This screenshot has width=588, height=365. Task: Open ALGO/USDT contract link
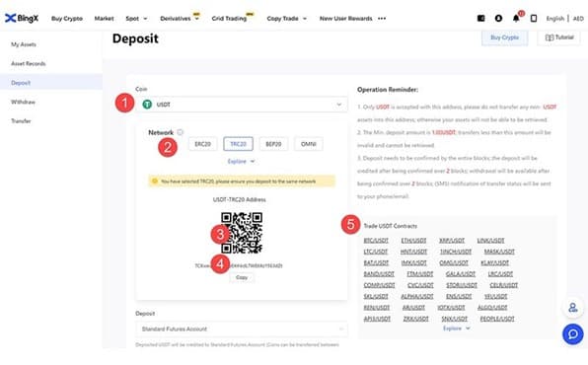click(492, 308)
